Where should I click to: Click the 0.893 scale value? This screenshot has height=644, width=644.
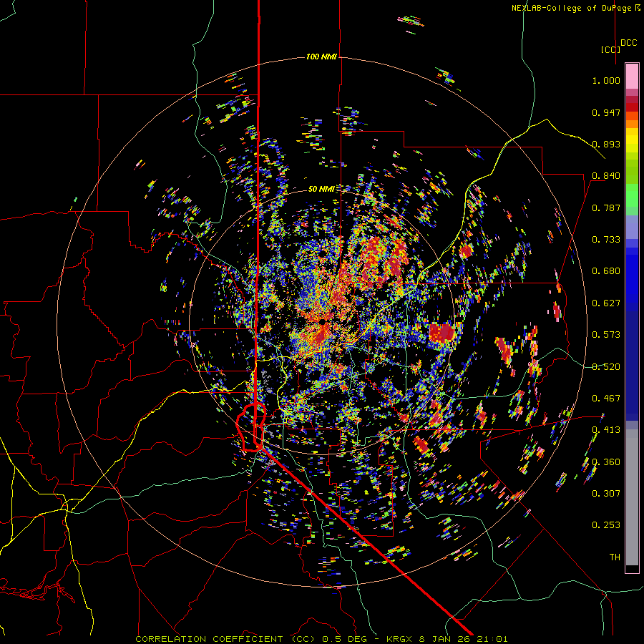point(606,144)
